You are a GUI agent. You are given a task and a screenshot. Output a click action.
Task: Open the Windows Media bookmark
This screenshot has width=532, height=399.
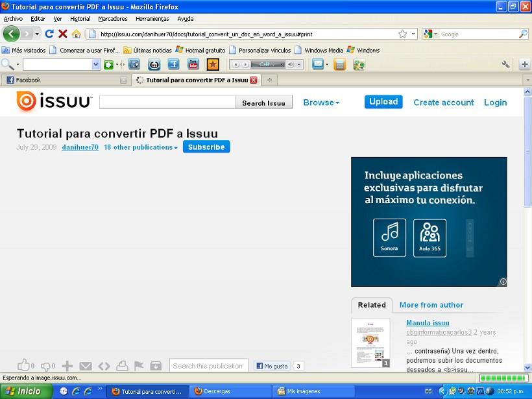[319, 50]
